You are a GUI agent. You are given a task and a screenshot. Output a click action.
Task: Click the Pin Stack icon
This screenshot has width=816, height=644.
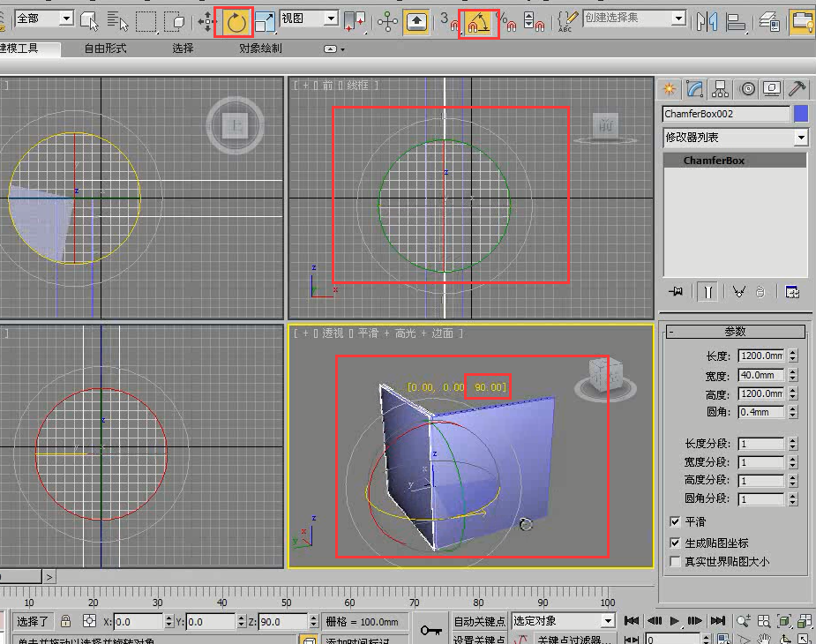[677, 292]
